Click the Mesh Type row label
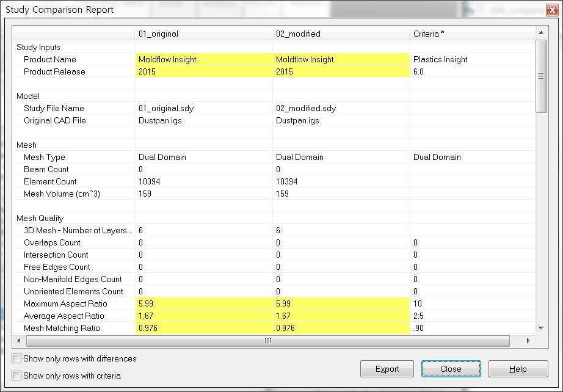The height and width of the screenshot is (392, 563). (x=45, y=158)
